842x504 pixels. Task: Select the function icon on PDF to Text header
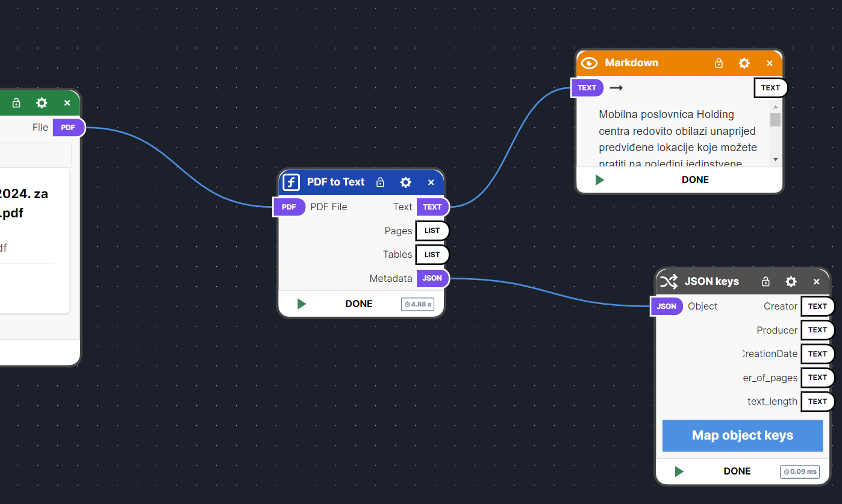[290, 182]
